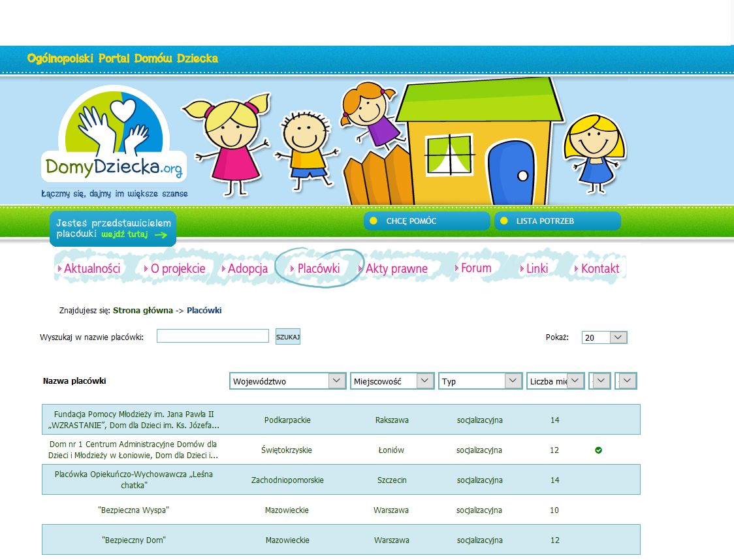Click the Placówki breadcrumb link

tap(204, 310)
